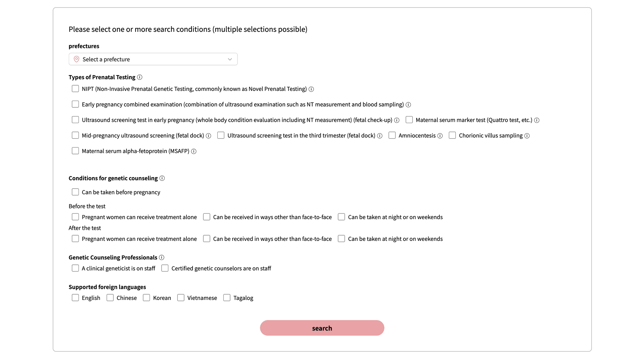Click the chevron on the prefecture selector
The width and height of the screenshot is (644, 357).
click(230, 59)
